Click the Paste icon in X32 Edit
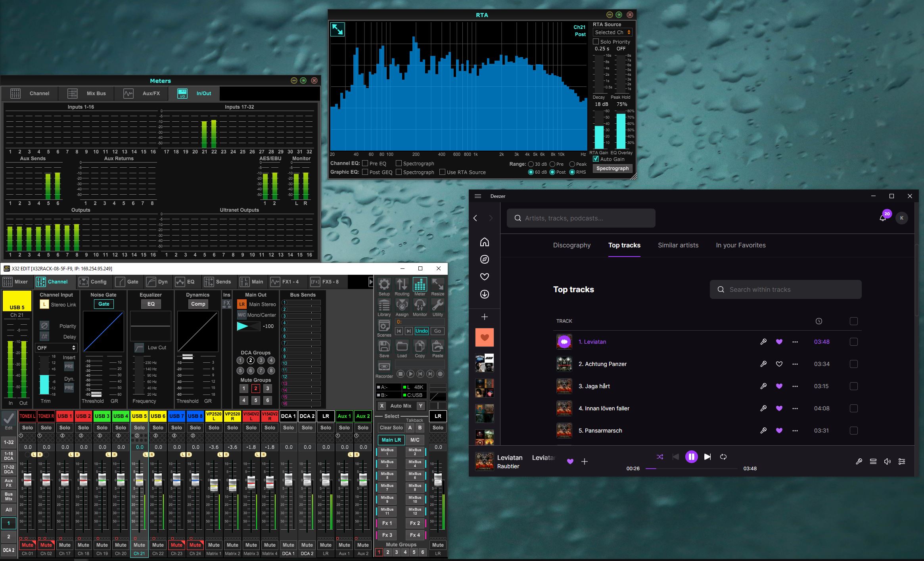924x561 pixels. pyautogui.click(x=437, y=347)
